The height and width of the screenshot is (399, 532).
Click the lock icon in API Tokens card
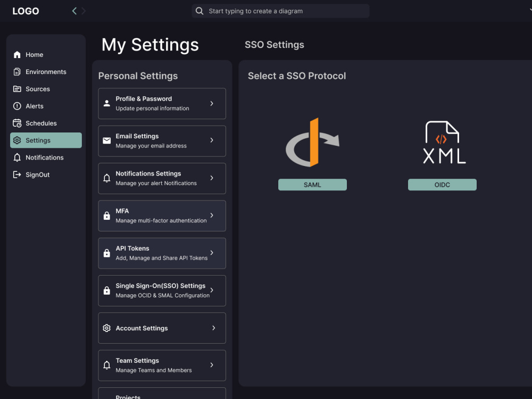coord(107,253)
